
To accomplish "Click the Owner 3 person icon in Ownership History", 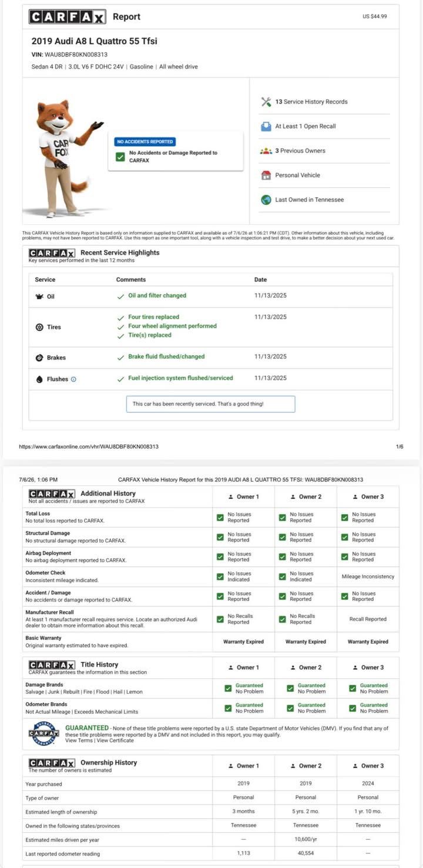I will point(355,765).
